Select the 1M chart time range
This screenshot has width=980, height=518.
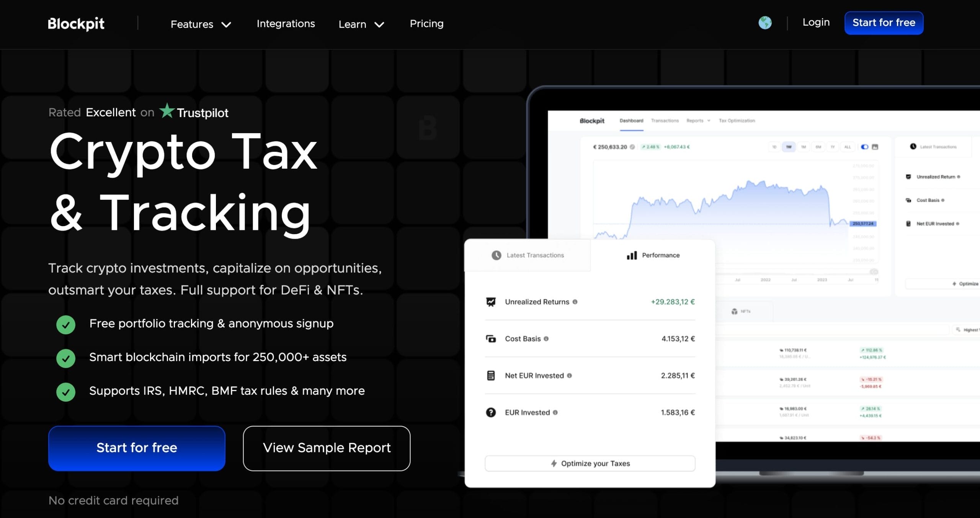(x=804, y=147)
